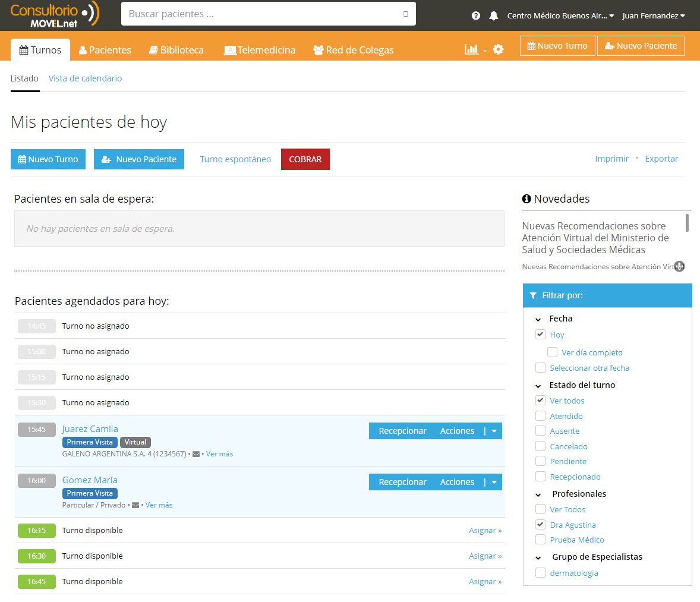The height and width of the screenshot is (602, 700).
Task: Open the notifications bell icon
Action: [493, 15]
